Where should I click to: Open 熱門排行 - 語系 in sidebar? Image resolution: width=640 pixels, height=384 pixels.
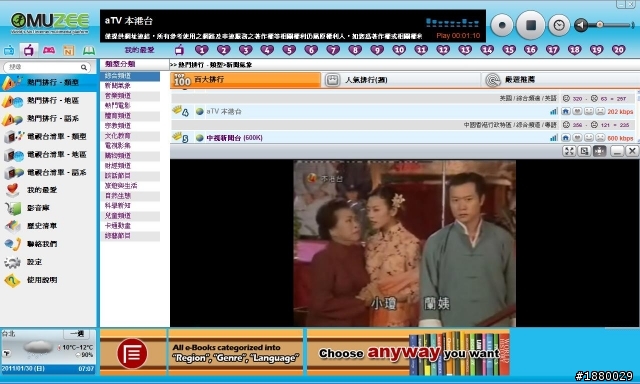pos(48,118)
